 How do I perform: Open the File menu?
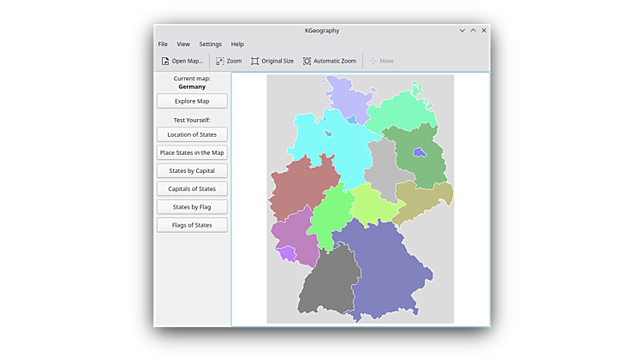163,45
